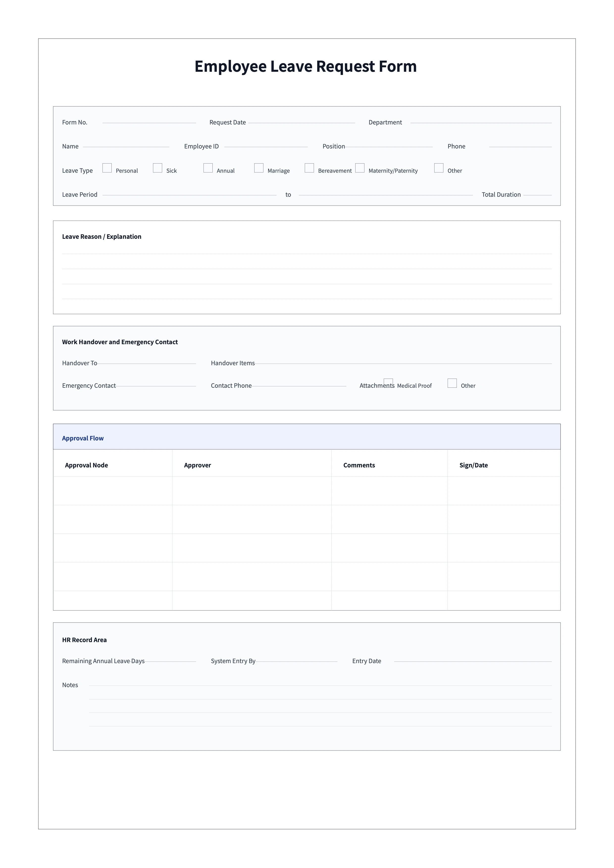Select the Bereavement leave checkbox
Image resolution: width=614 pixels, height=868 pixels.
tap(309, 168)
